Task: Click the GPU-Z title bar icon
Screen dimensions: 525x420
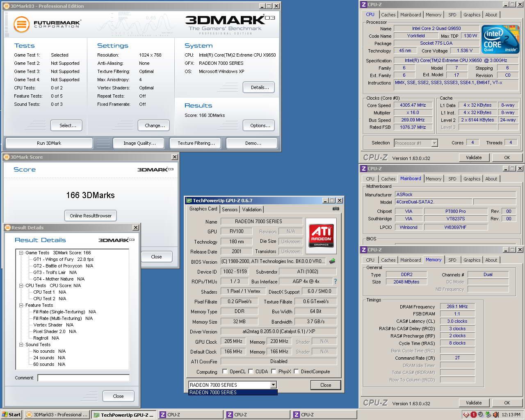Action: point(189,201)
